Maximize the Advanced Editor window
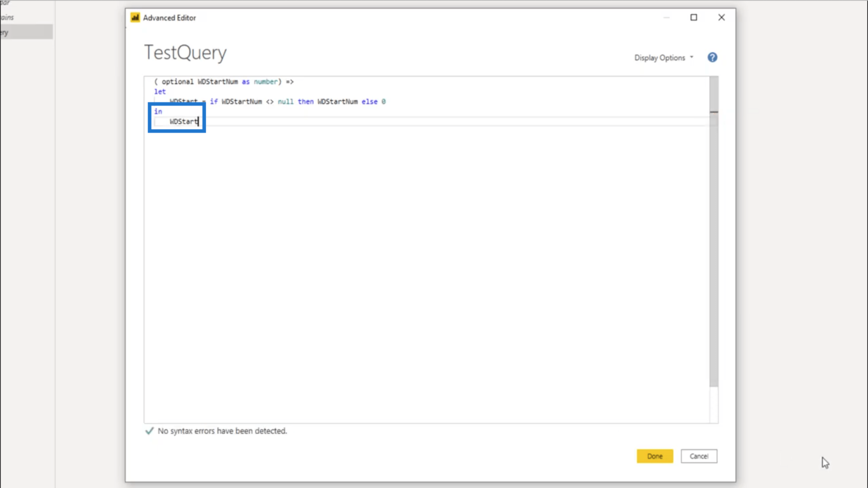This screenshot has width=868, height=488. click(694, 18)
